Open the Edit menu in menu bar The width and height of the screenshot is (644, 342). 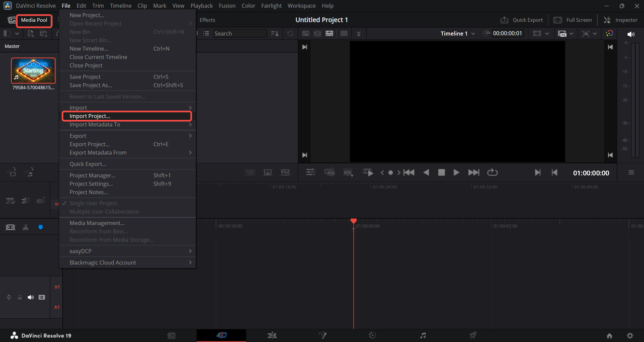click(x=81, y=6)
